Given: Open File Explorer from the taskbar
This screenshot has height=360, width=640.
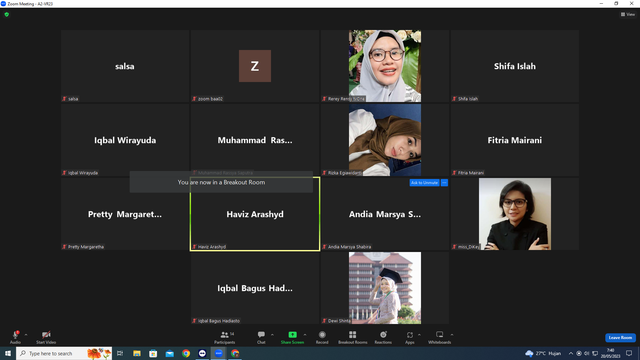Looking at the screenshot, I should [137, 353].
